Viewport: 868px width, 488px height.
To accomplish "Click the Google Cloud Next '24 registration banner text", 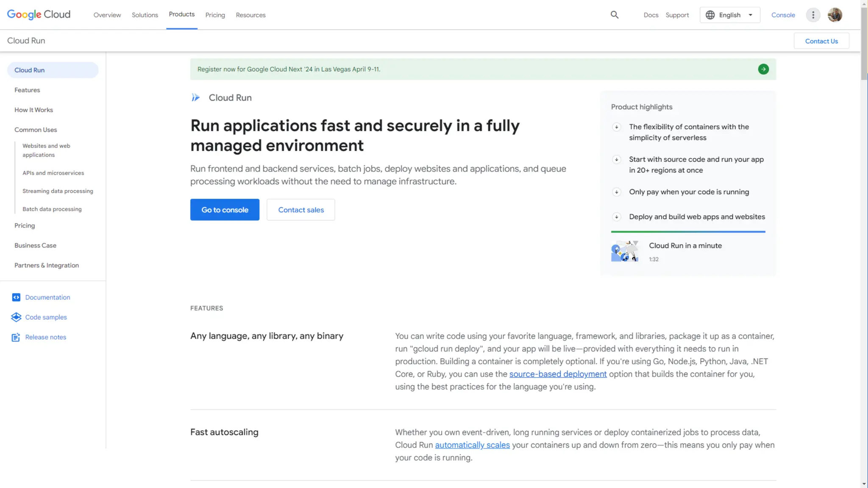I will 289,69.
